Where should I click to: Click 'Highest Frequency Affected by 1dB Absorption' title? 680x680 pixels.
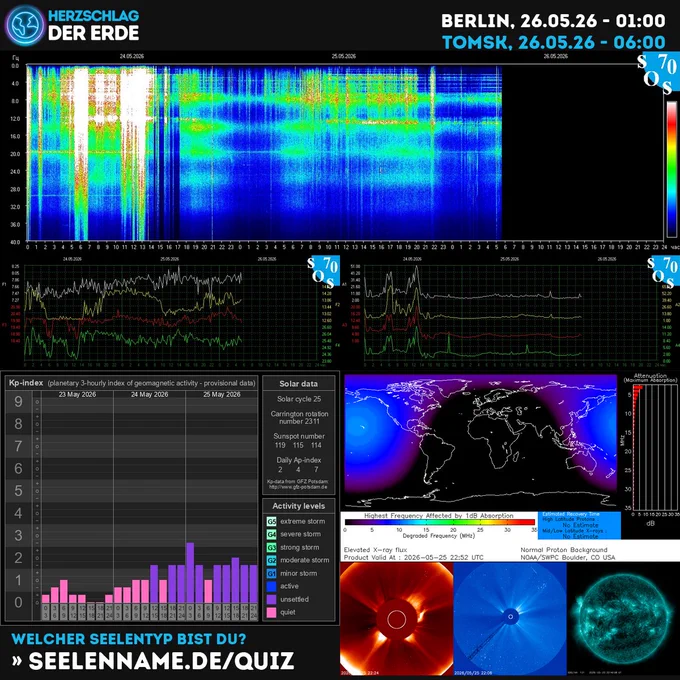(438, 516)
